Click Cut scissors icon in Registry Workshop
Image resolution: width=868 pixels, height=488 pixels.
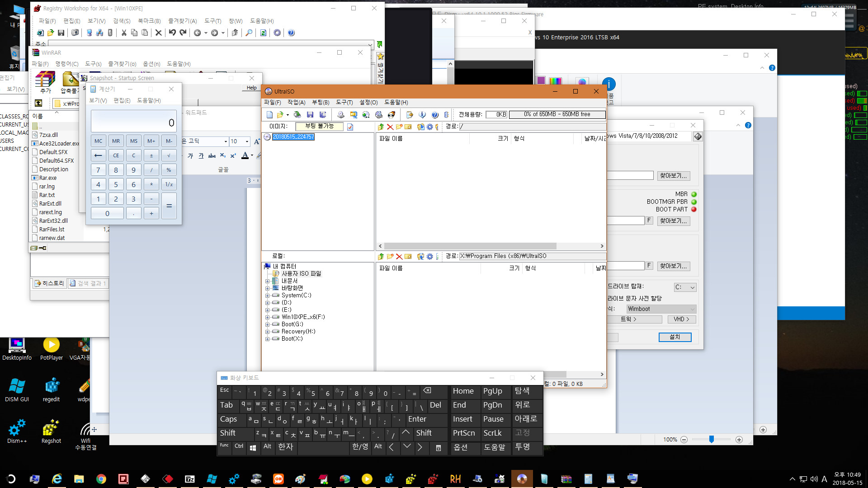pyautogui.click(x=124, y=33)
